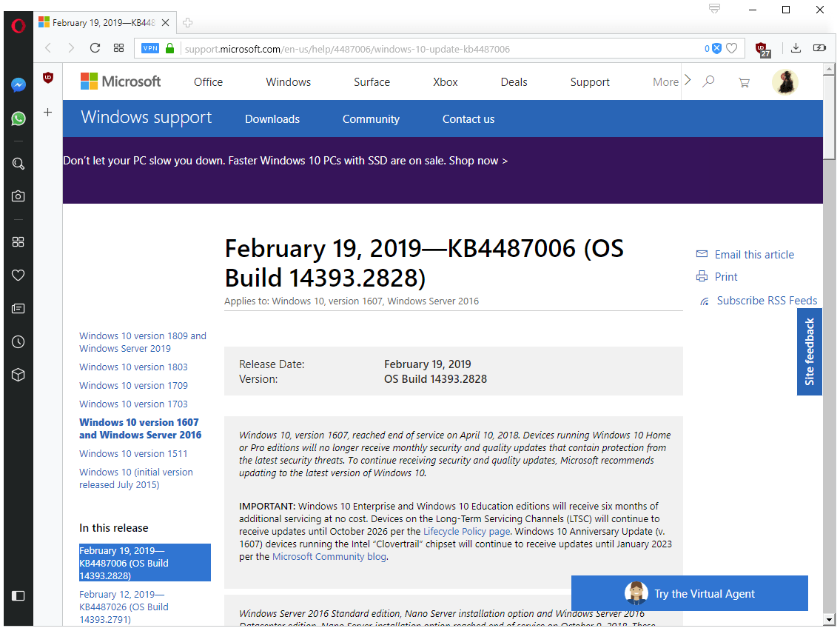
Task: Open Speed Dial from sidebar
Action: [19, 241]
